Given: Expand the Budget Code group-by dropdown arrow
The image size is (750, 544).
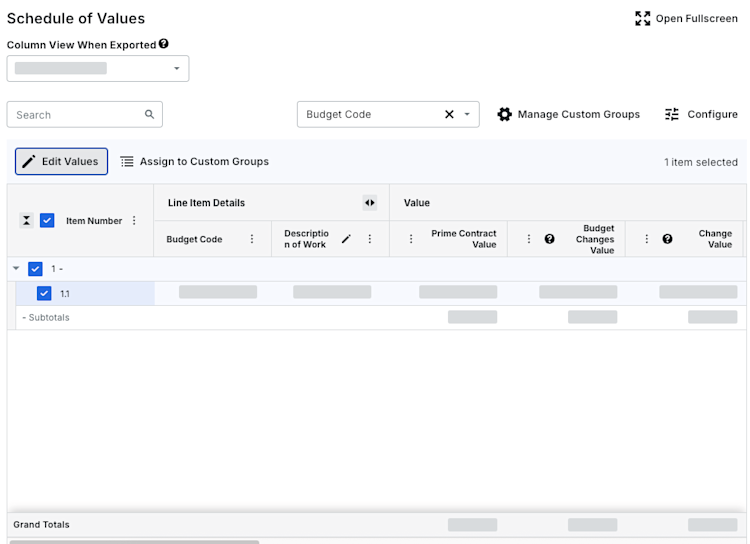Looking at the screenshot, I should point(467,114).
